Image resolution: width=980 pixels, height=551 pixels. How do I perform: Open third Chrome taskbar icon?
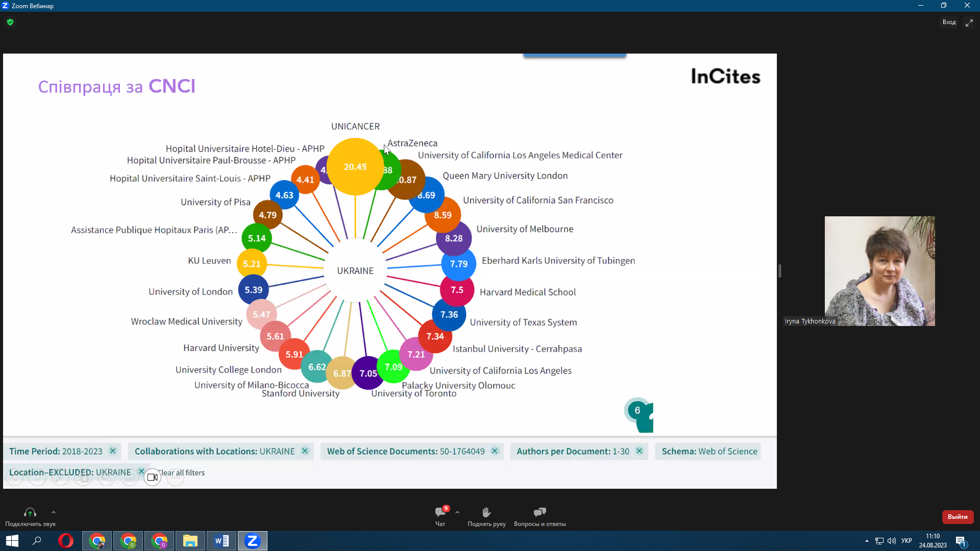pos(159,541)
